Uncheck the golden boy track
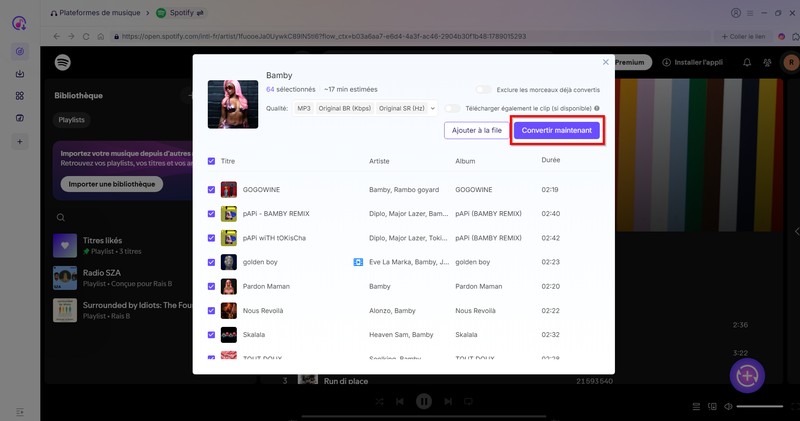Viewport: 800px width, 421px height. coord(211,262)
